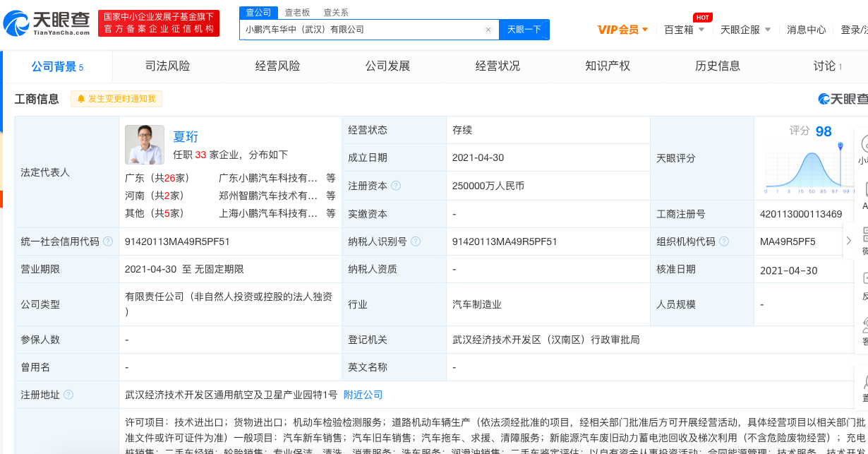Open the 天眼企服 dropdown
Screen dimensions: 868x454
745,30
